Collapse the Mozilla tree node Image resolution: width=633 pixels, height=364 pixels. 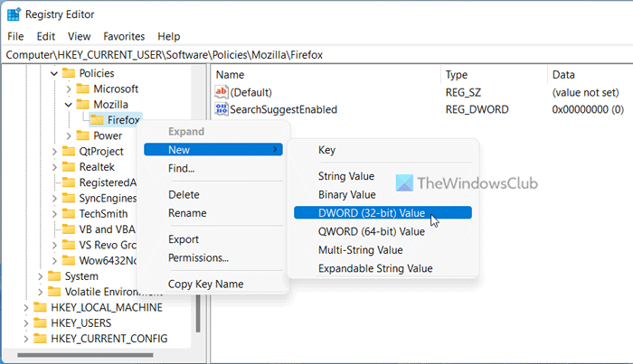pyautogui.click(x=69, y=105)
